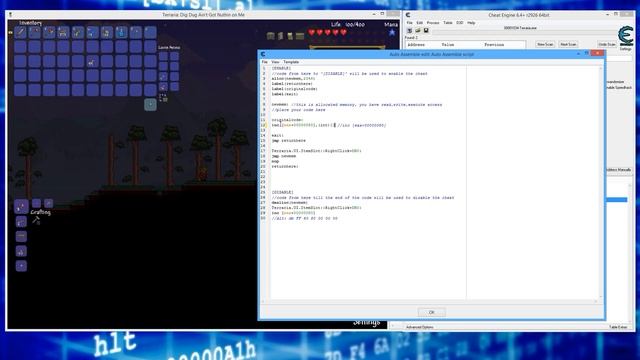Click the New Scan button

pyautogui.click(x=545, y=44)
